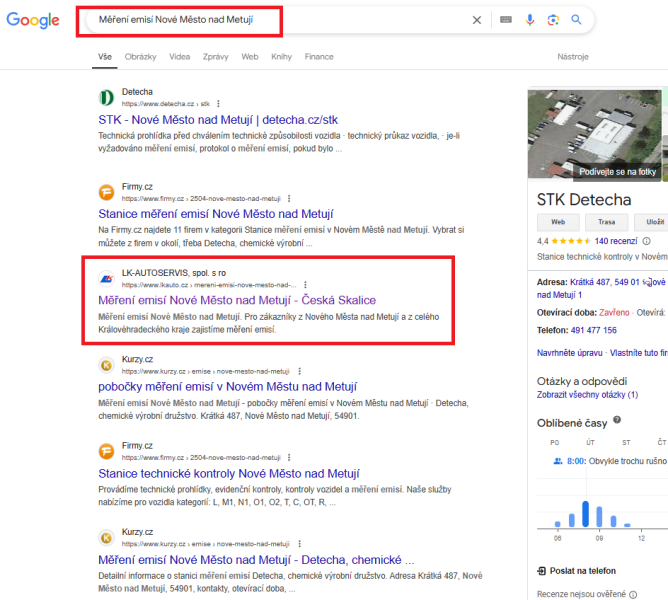Open more options dots for Detecha result
This screenshot has height=600, width=668.
tap(218, 104)
